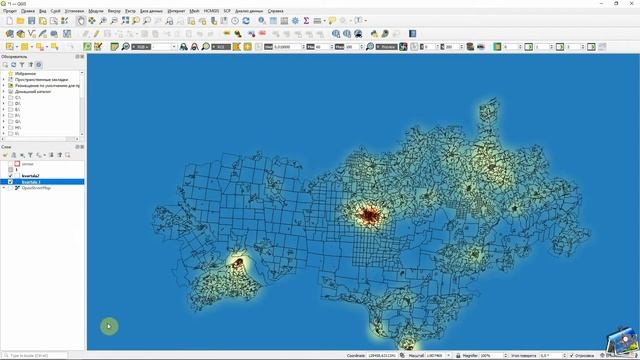Show statistical summary sigma icon
The image size is (640, 360).
coord(306,20)
